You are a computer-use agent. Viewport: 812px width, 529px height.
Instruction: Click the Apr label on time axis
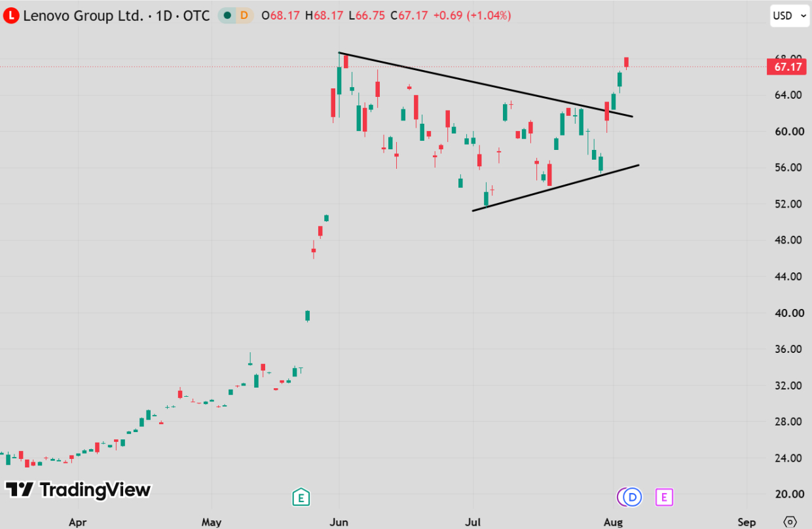78,522
